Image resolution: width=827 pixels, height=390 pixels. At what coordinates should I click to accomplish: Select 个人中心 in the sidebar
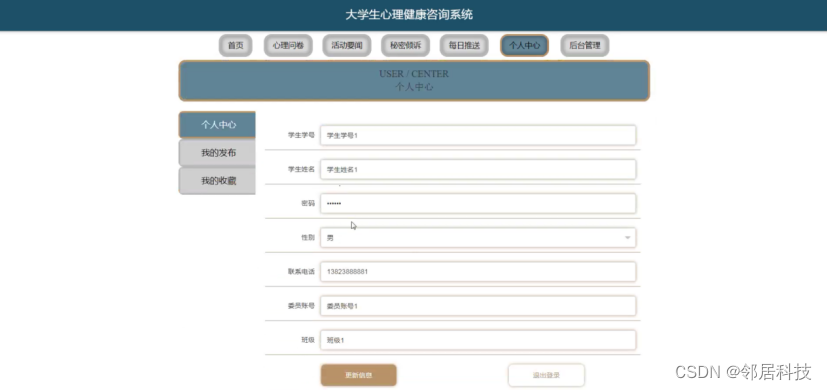(217, 125)
